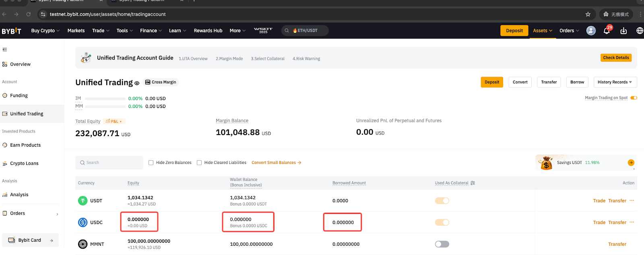The image size is (644, 255).
Task: Toggle Margin Trading on Spot switch
Action: 634,98
